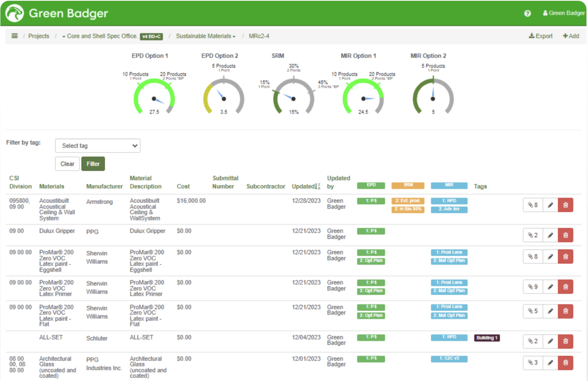Open the Select tag dropdown
Image resolution: width=588 pixels, height=381 pixels.
98,146
